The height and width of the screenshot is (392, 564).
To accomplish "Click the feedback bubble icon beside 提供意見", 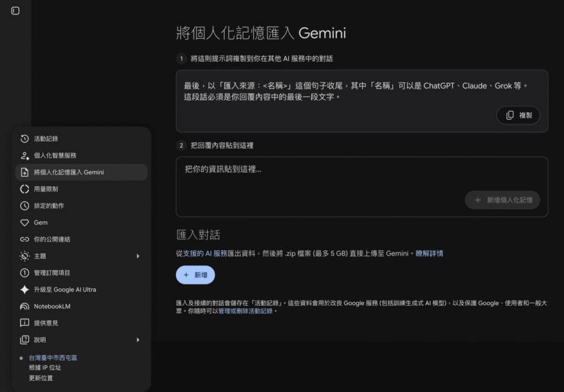I will pyautogui.click(x=24, y=323).
